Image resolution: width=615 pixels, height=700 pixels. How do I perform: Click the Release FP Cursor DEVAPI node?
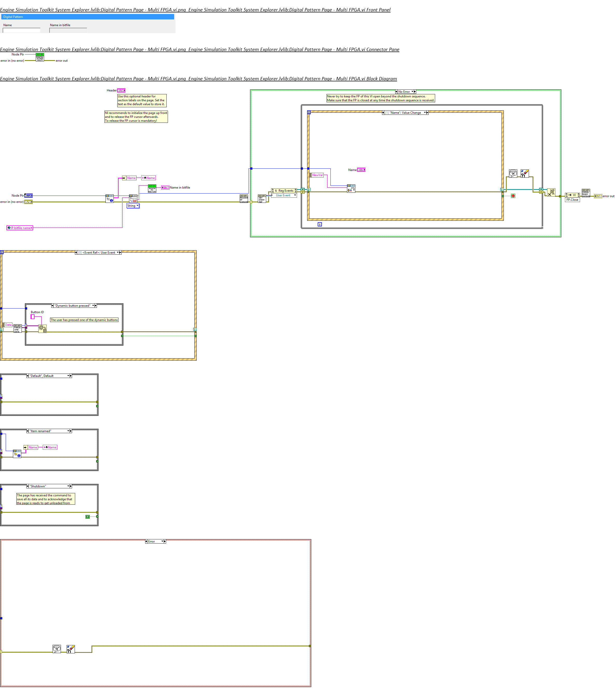pyautogui.click(x=244, y=199)
